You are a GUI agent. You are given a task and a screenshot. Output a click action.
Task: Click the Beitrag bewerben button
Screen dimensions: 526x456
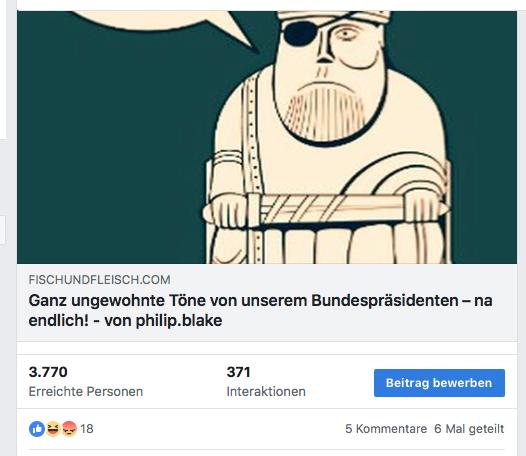(439, 383)
